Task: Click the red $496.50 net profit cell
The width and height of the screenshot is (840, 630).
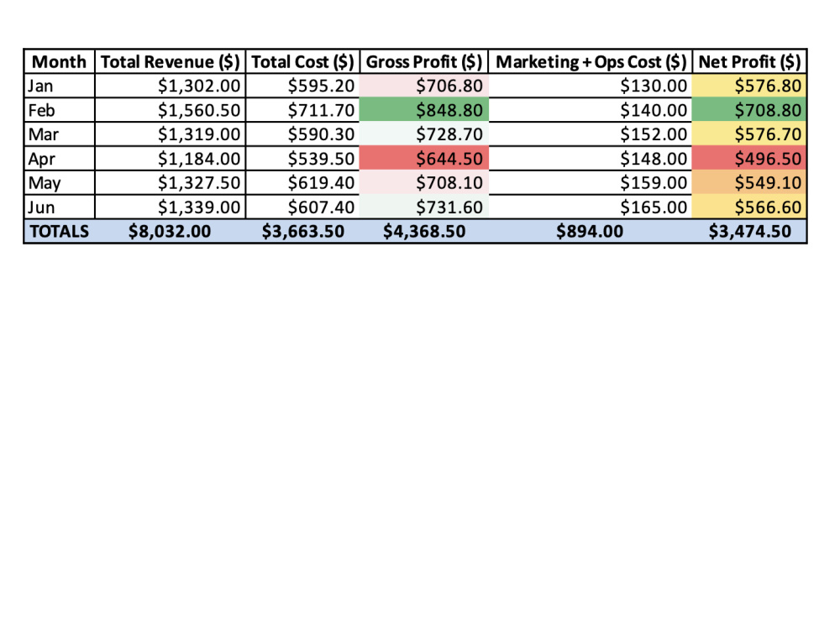Action: click(749, 159)
